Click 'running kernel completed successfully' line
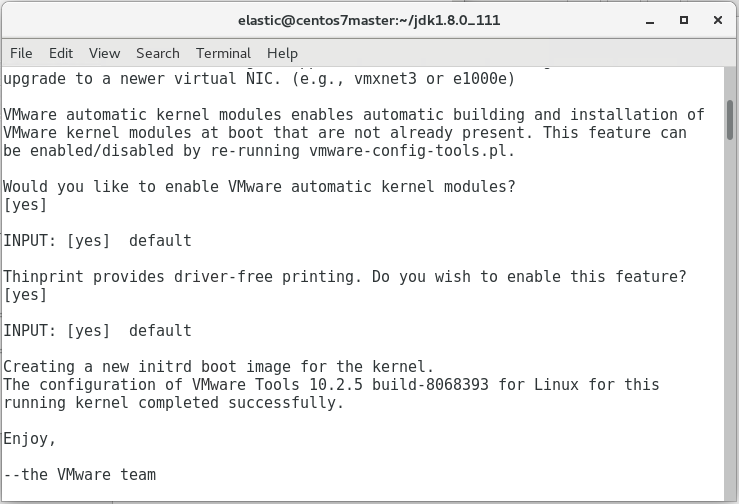 click(173, 403)
